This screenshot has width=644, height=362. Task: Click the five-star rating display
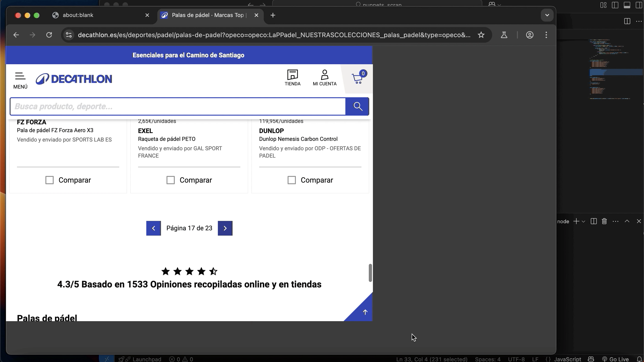click(x=189, y=272)
